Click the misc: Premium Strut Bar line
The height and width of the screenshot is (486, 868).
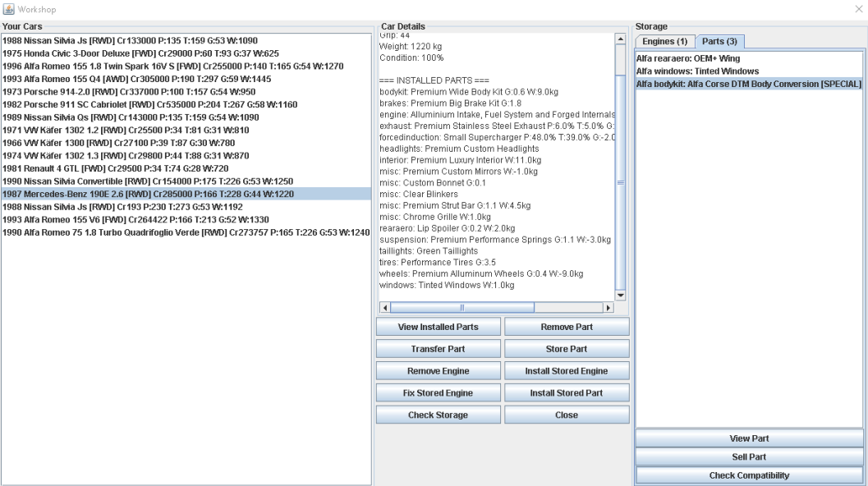(x=455, y=205)
